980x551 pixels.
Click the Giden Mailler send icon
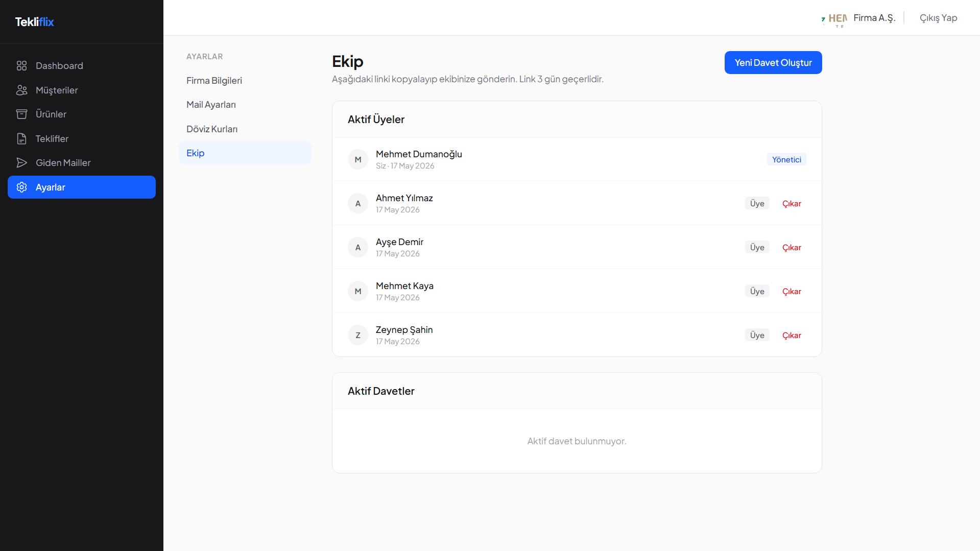pos(21,163)
